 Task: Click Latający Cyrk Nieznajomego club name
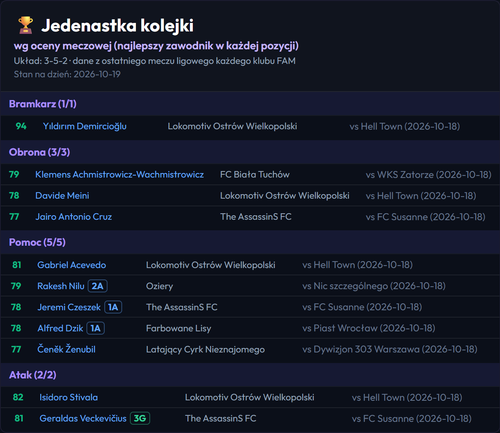click(205, 349)
